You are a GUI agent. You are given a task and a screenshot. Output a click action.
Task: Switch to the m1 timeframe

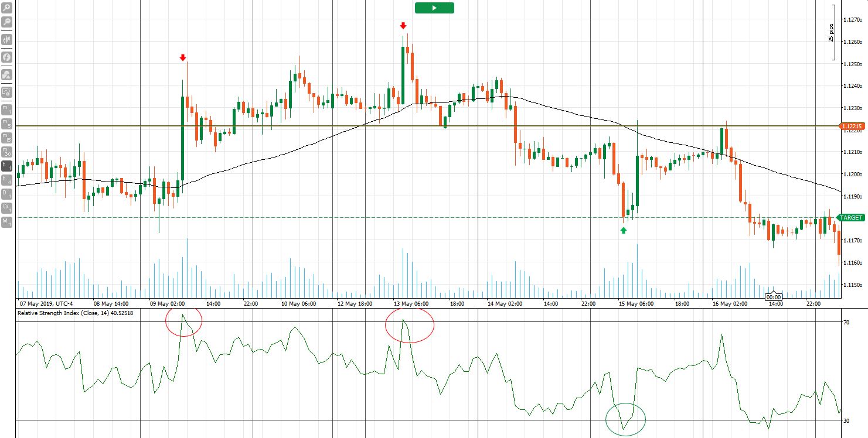[x=6, y=109]
